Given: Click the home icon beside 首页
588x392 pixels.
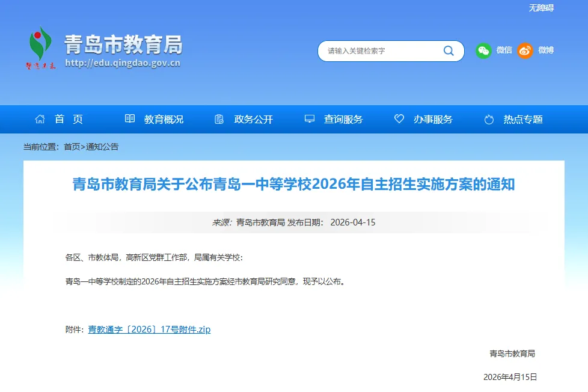Looking at the screenshot, I should 39,119.
